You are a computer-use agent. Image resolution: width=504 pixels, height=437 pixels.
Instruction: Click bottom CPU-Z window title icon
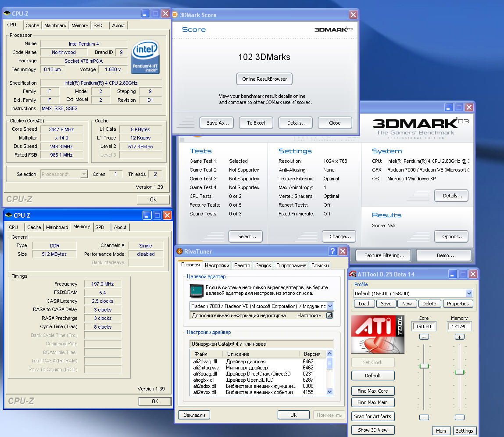coord(9,215)
